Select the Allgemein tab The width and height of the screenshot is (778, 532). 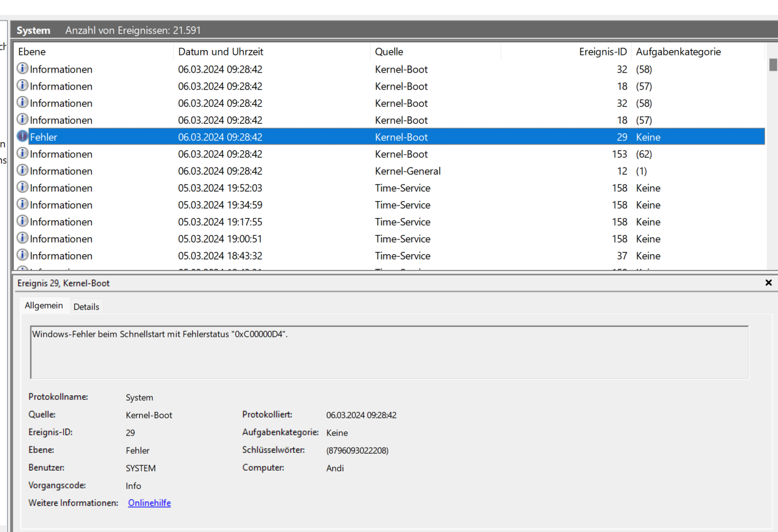pyautogui.click(x=44, y=306)
